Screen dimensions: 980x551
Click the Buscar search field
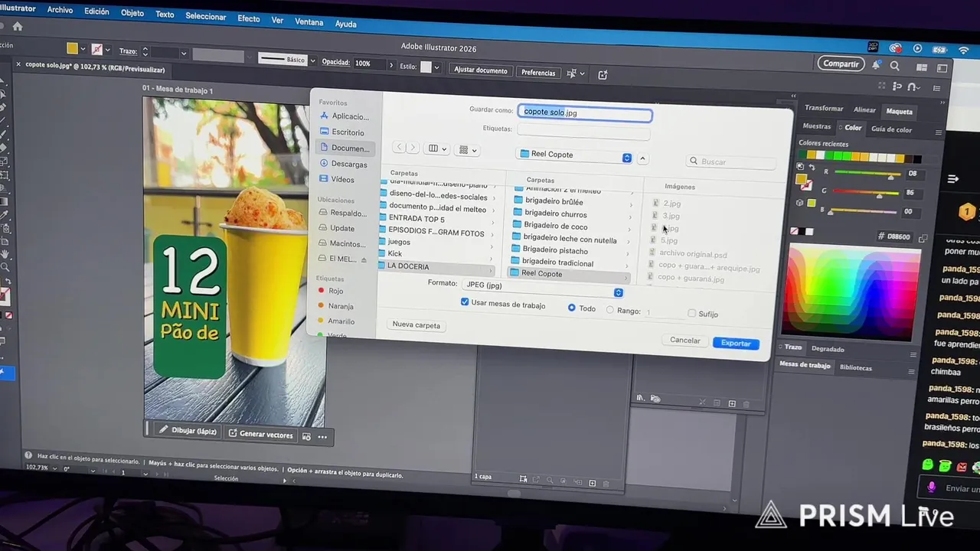click(x=731, y=161)
